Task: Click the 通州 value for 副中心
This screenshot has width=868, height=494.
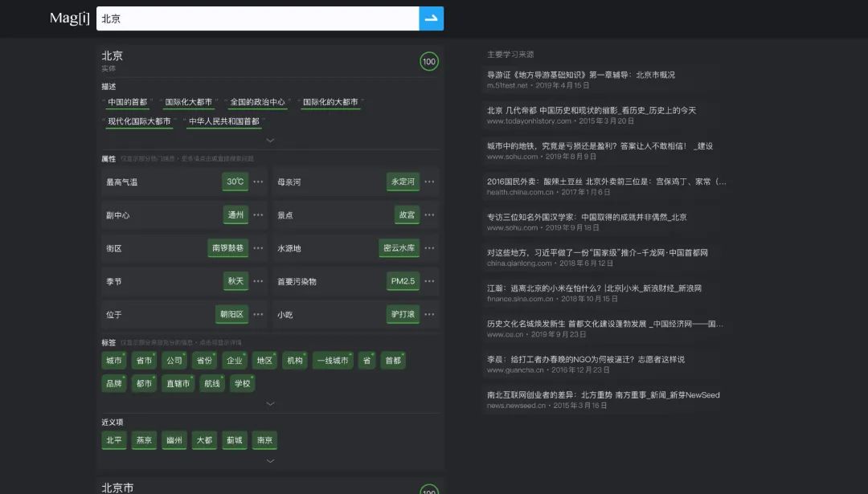Action: point(234,214)
